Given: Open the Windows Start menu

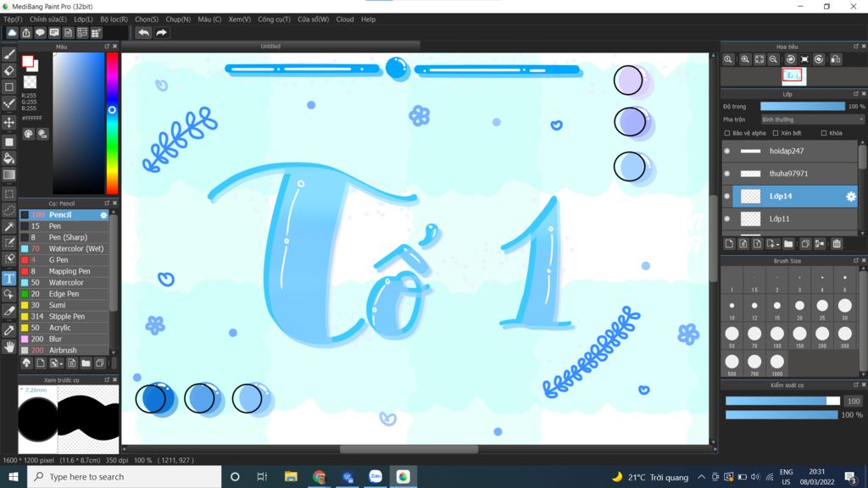Looking at the screenshot, I should (x=14, y=476).
